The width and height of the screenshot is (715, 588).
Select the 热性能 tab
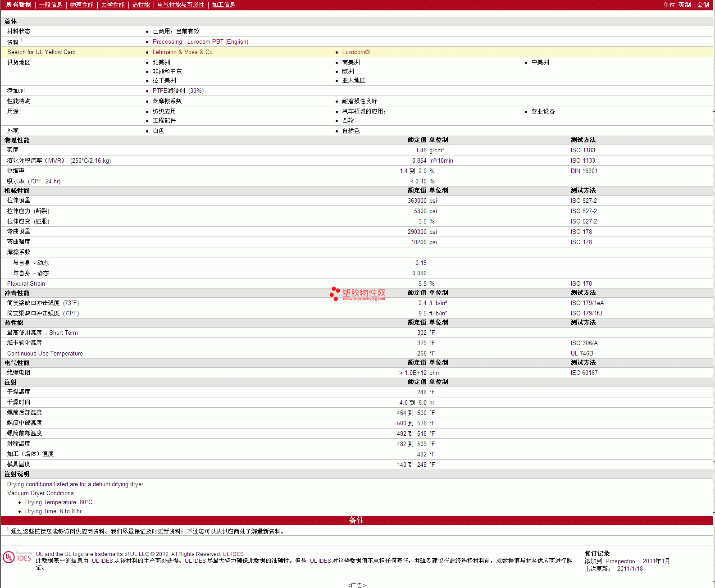pos(141,5)
